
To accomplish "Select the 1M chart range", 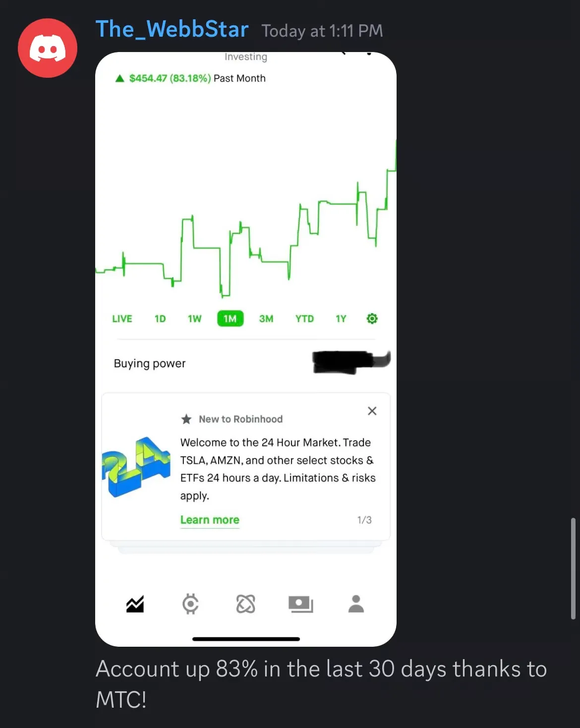I will [230, 319].
